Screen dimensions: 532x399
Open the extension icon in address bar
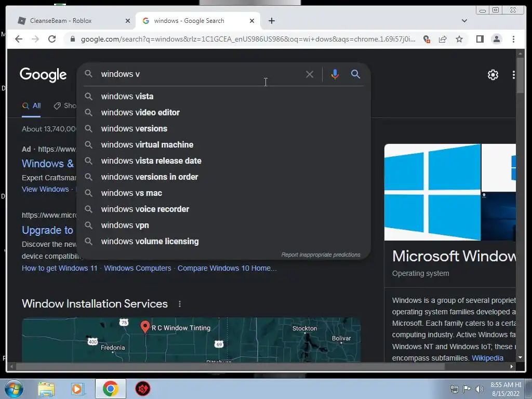click(427, 39)
